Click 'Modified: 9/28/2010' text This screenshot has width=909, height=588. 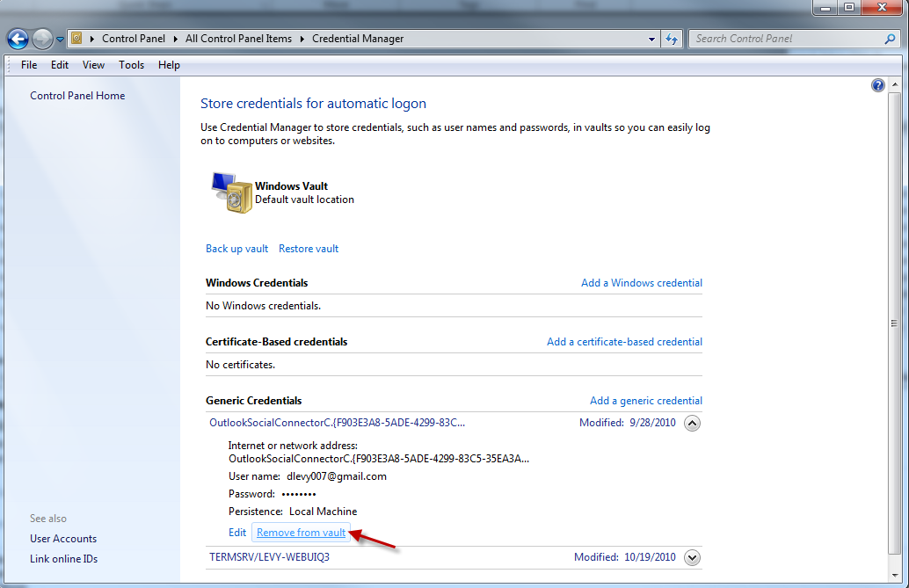[x=628, y=423]
